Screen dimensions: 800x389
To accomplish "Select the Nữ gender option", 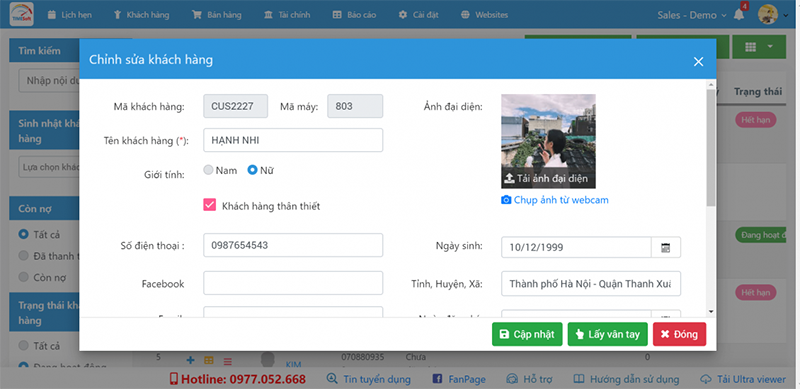I will click(261, 171).
